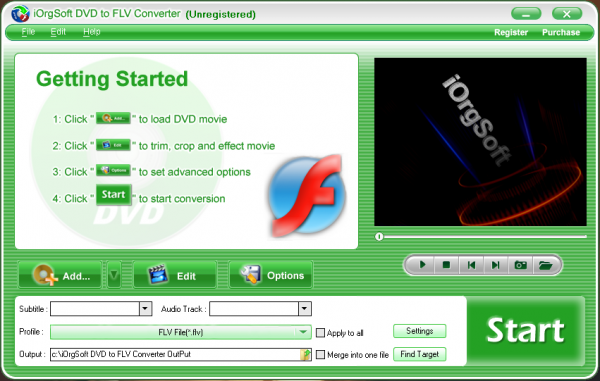The width and height of the screenshot is (600, 381).
Task: Click the small Edit icon in step 2
Action: click(113, 145)
